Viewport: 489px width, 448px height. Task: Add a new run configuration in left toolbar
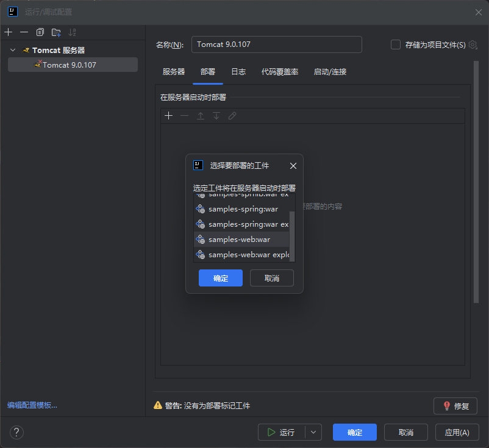coord(9,32)
